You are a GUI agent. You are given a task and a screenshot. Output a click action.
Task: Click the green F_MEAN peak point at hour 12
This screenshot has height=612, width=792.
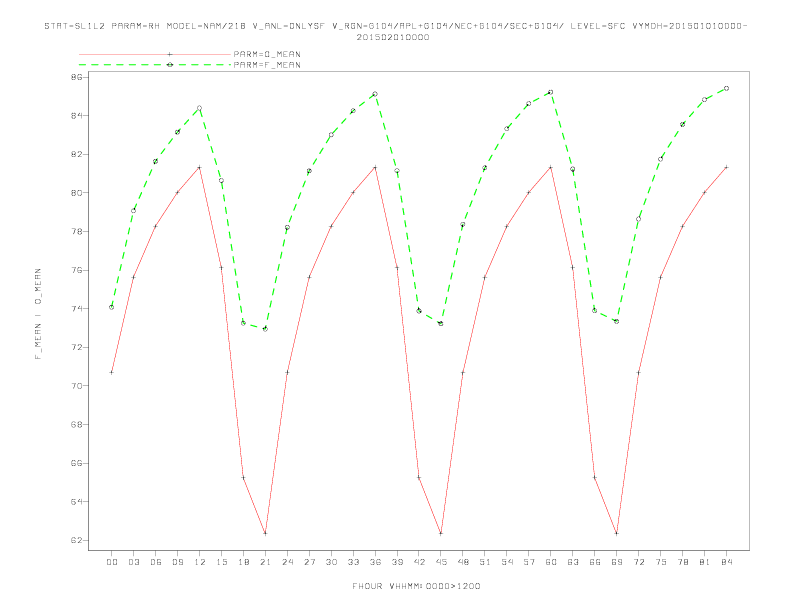(x=200, y=108)
